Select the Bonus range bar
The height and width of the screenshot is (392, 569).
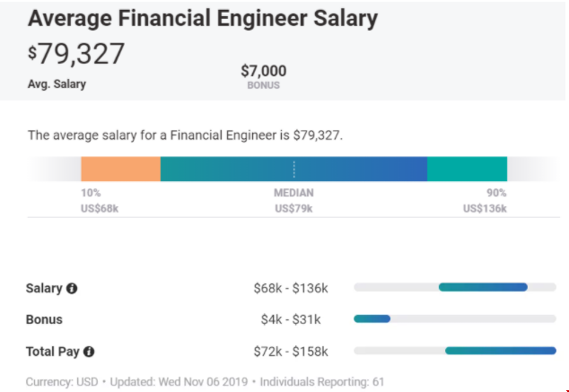372,318
